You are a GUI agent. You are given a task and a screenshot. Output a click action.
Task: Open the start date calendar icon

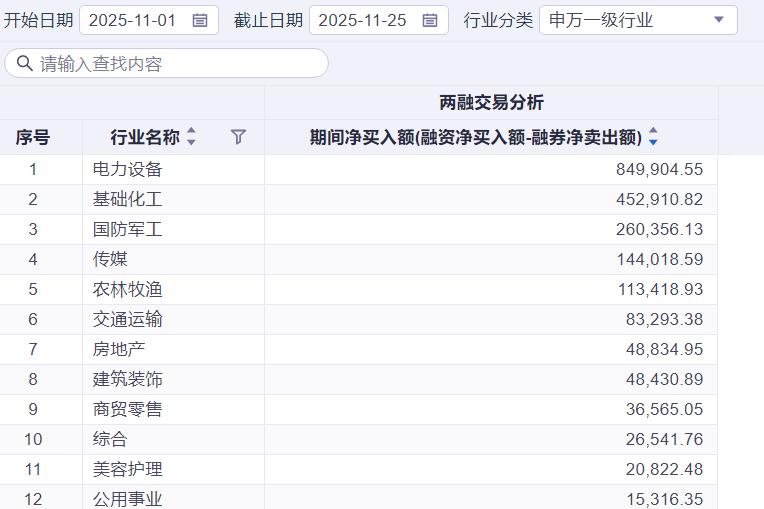click(x=200, y=20)
